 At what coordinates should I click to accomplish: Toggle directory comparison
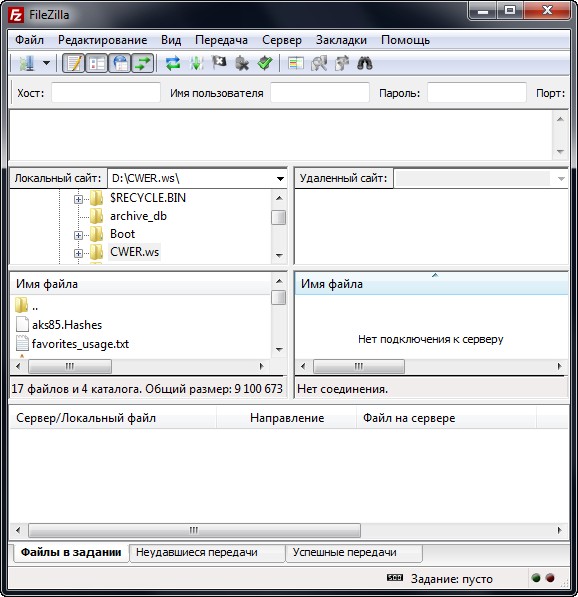[x=319, y=63]
